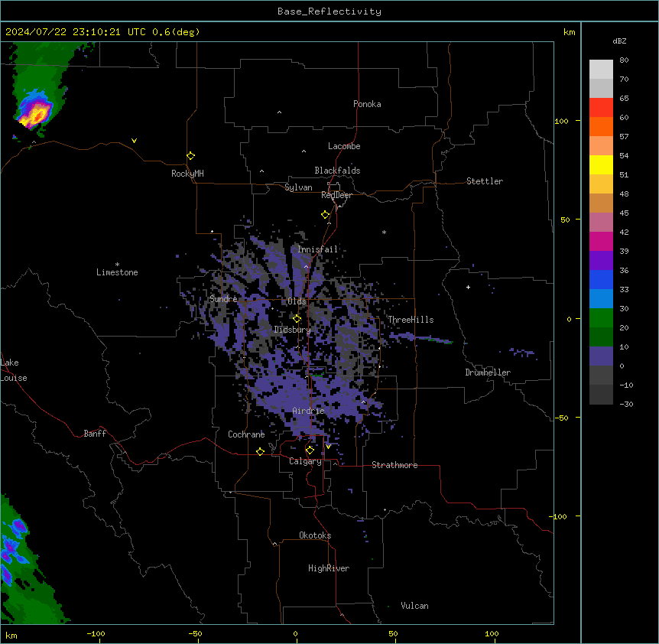Click the -30 value on the dBZ legend
This screenshot has width=659, height=644.
click(x=626, y=404)
